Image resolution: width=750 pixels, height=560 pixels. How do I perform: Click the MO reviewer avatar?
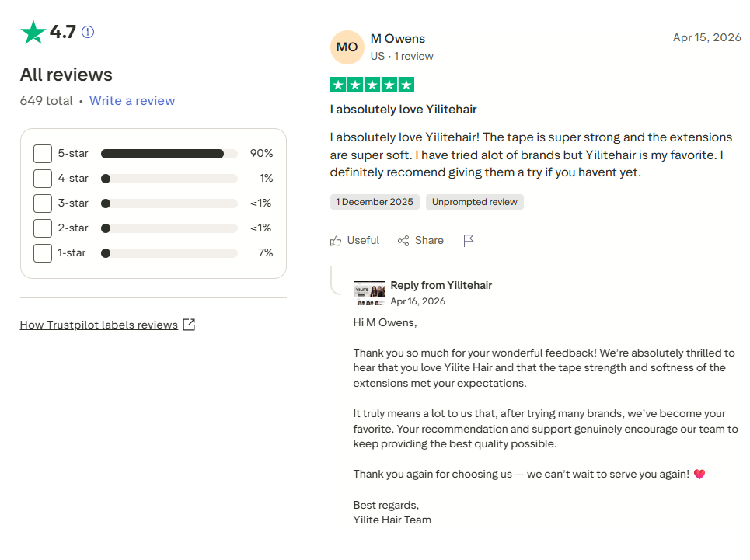coord(347,47)
